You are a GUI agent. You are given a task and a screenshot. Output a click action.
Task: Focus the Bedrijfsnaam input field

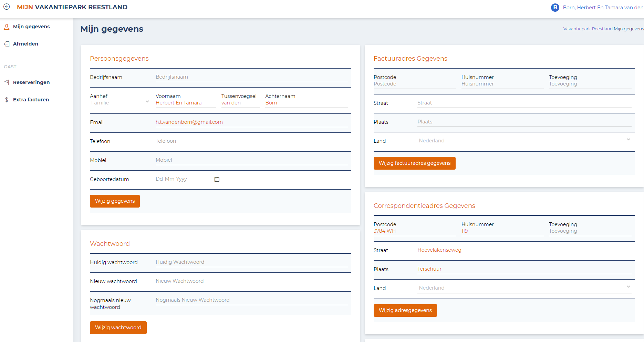(x=251, y=77)
